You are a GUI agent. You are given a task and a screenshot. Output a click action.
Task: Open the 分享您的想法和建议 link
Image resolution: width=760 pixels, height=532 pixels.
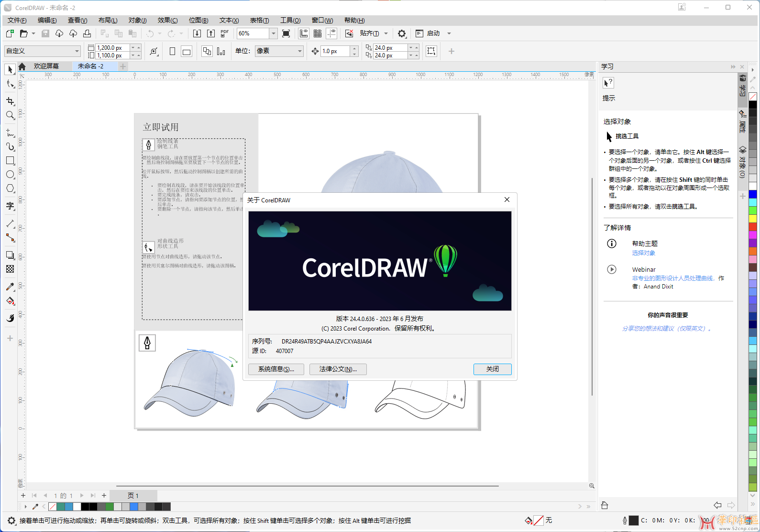tap(666, 329)
